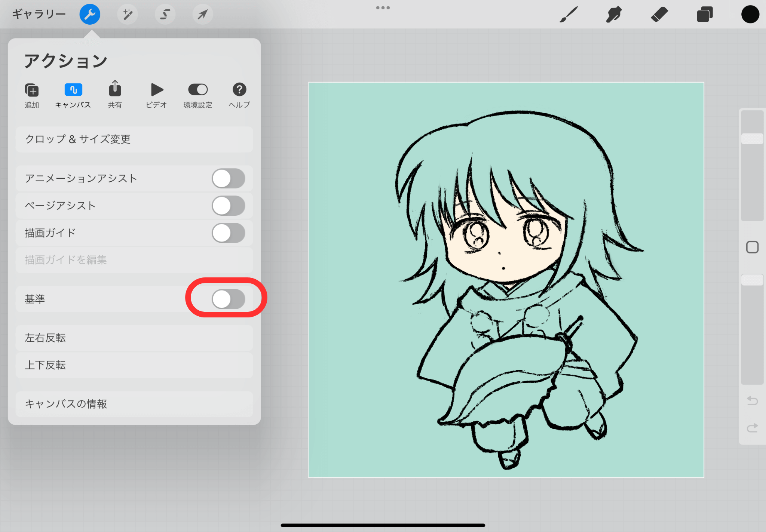Open the black color swatch picker
This screenshot has width=766, height=532.
pyautogui.click(x=750, y=15)
